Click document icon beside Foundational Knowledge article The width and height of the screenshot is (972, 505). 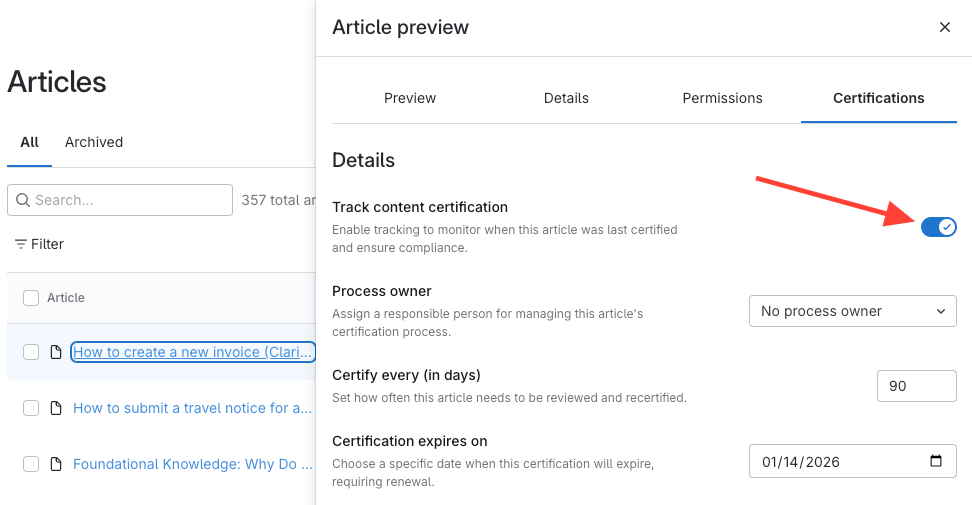(x=56, y=464)
